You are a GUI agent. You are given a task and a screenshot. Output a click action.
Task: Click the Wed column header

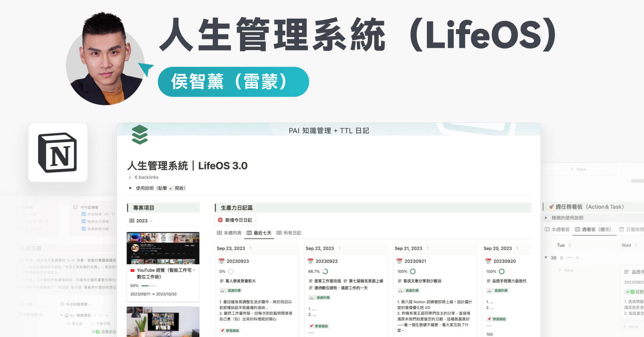[626, 245]
